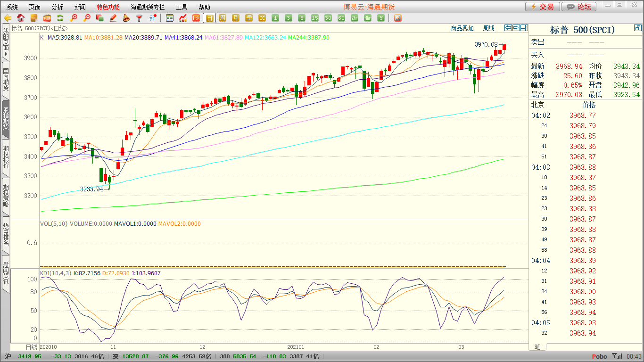Open the filter funnel icon

(x=139, y=18)
